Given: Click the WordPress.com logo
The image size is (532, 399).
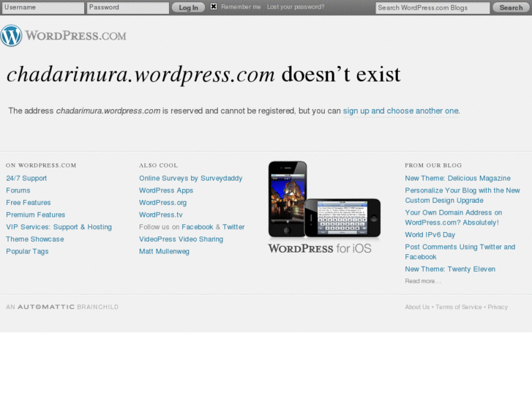Looking at the screenshot, I should point(64,35).
